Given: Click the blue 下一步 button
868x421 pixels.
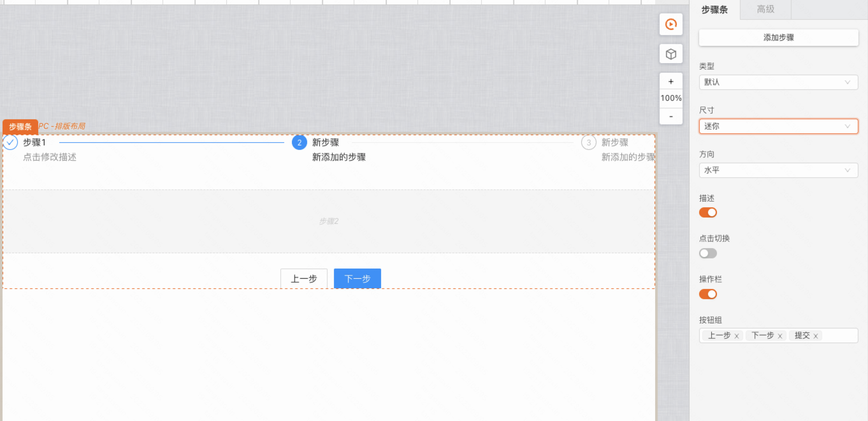Looking at the screenshot, I should [357, 279].
